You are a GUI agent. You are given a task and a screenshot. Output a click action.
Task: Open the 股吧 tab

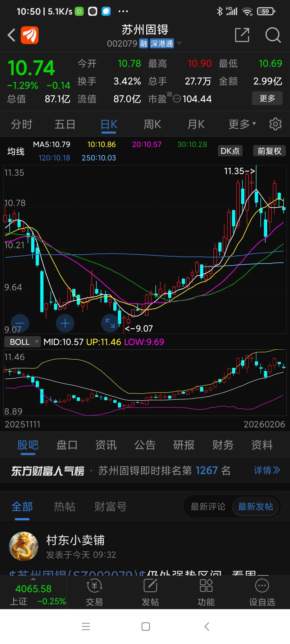(28, 445)
